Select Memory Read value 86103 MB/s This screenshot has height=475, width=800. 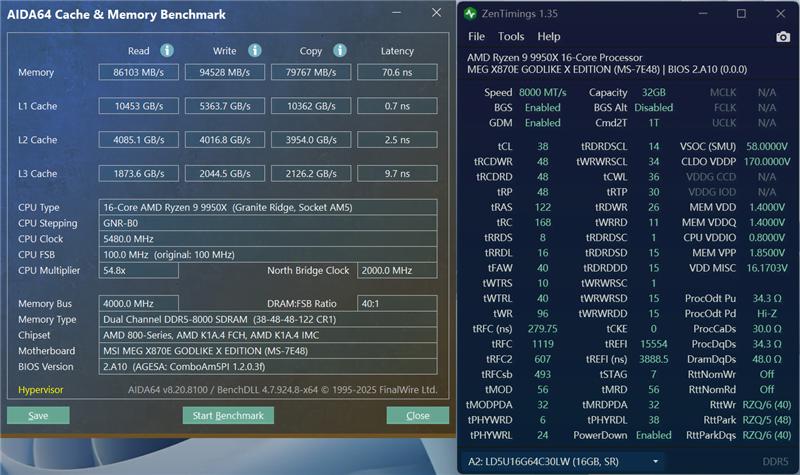pos(139,72)
